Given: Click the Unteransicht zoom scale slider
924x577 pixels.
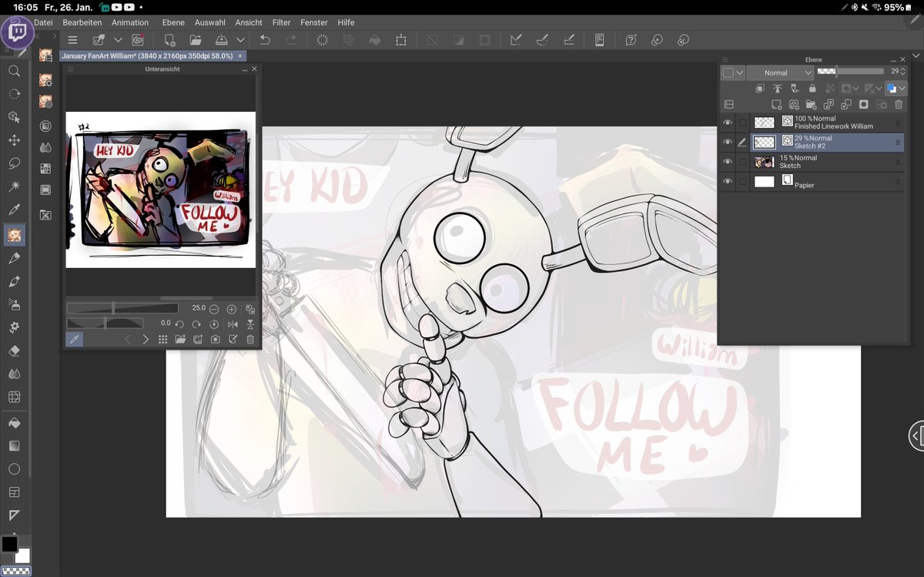Looking at the screenshot, I should (122, 308).
